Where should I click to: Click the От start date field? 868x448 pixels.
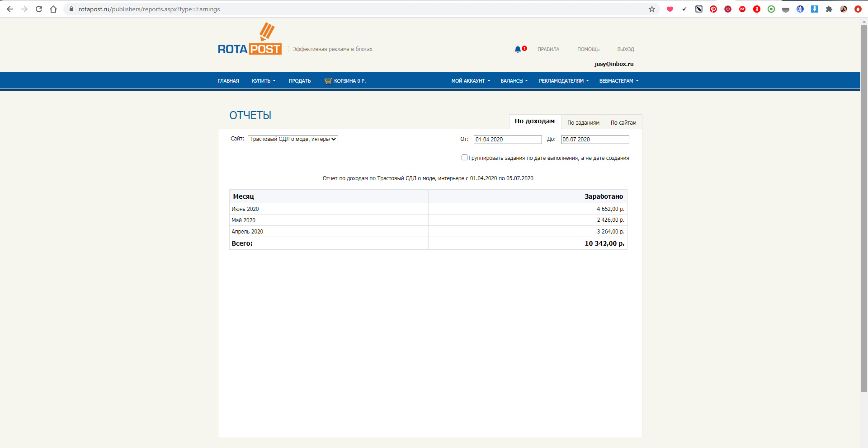click(x=508, y=140)
